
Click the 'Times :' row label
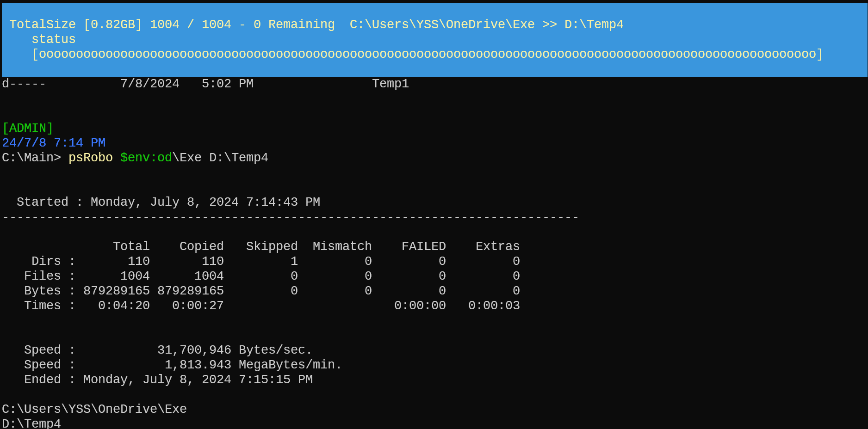pos(50,306)
